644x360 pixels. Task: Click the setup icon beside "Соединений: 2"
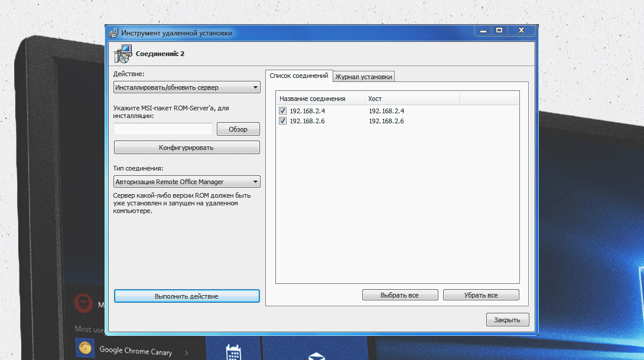coord(122,54)
